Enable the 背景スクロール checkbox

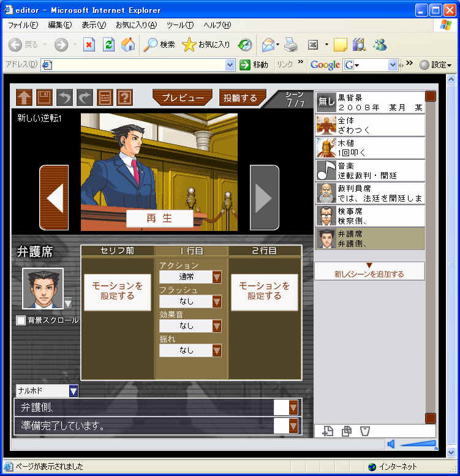21,320
